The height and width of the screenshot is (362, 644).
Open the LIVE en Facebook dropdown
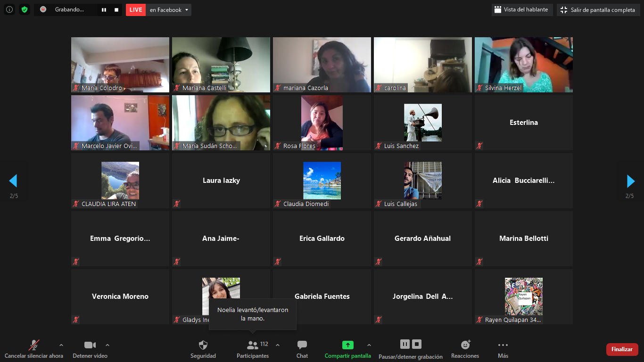187,10
